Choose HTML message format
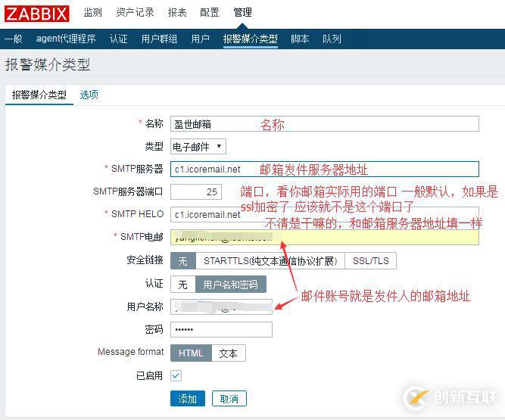 [191, 353]
